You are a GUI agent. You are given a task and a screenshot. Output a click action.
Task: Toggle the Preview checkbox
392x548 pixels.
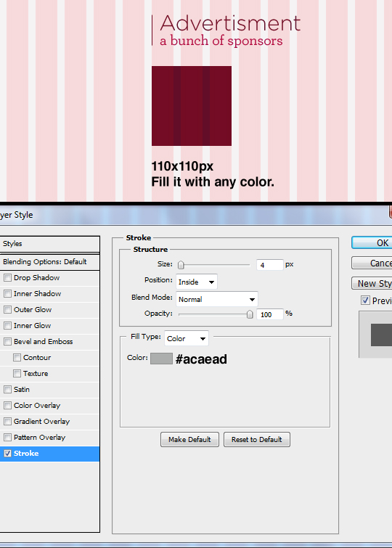365,300
